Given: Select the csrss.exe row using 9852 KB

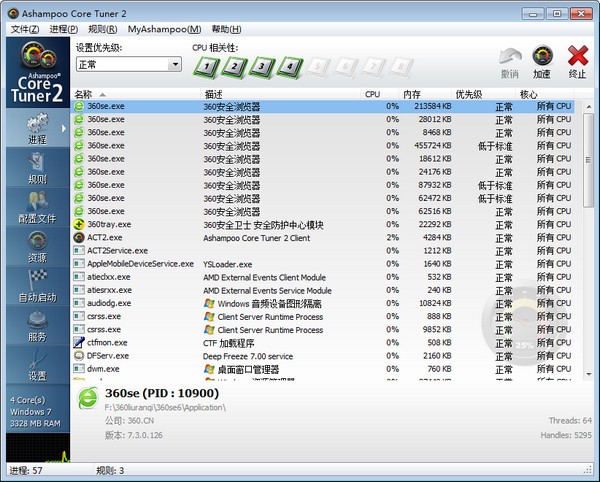Looking at the screenshot, I should pos(323,329).
